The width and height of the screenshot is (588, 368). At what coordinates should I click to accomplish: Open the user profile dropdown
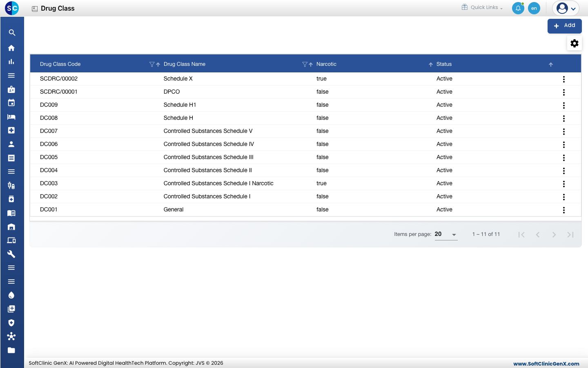tap(566, 8)
